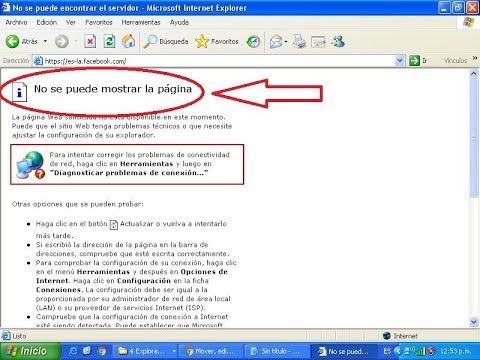Expand the address bar dropdown arrow
Screen dimensions: 480x360
click(x=400, y=61)
